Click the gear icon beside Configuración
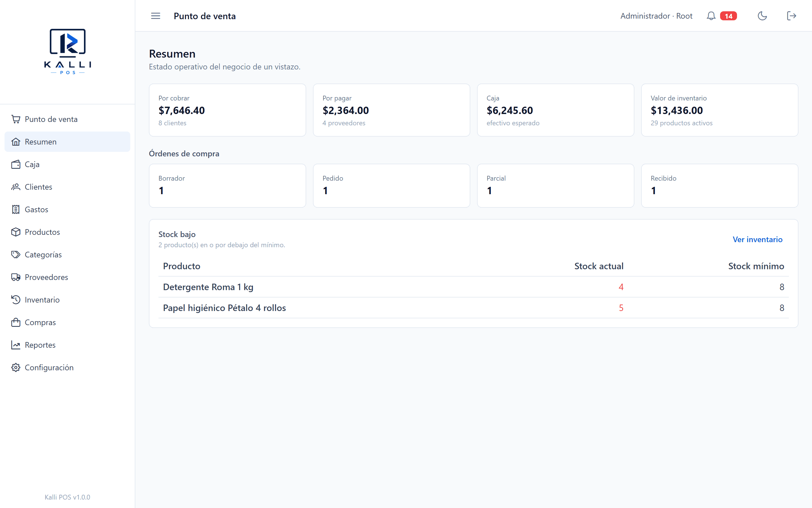This screenshot has width=812, height=508. [x=16, y=367]
